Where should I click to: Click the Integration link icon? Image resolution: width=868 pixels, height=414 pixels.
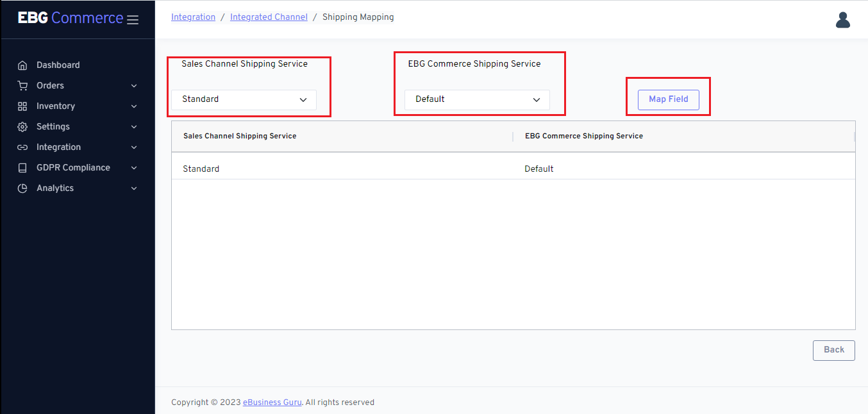click(x=22, y=147)
